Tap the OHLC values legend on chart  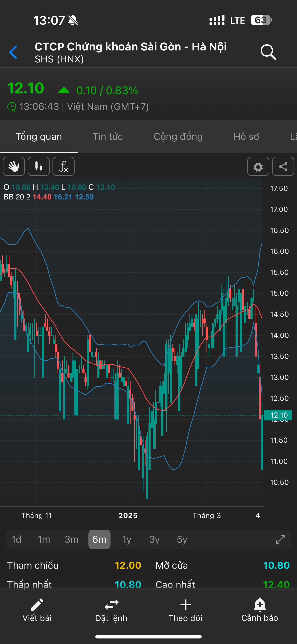coord(59,187)
